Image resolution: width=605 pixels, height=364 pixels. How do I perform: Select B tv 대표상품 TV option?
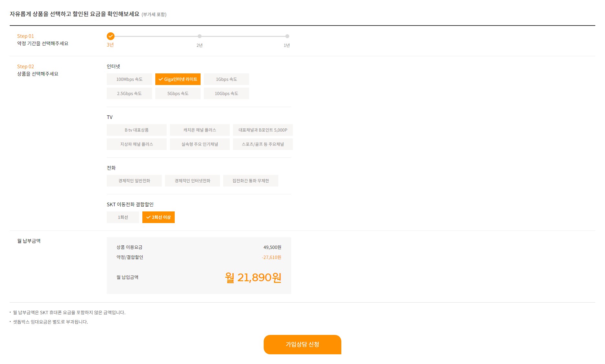(137, 130)
